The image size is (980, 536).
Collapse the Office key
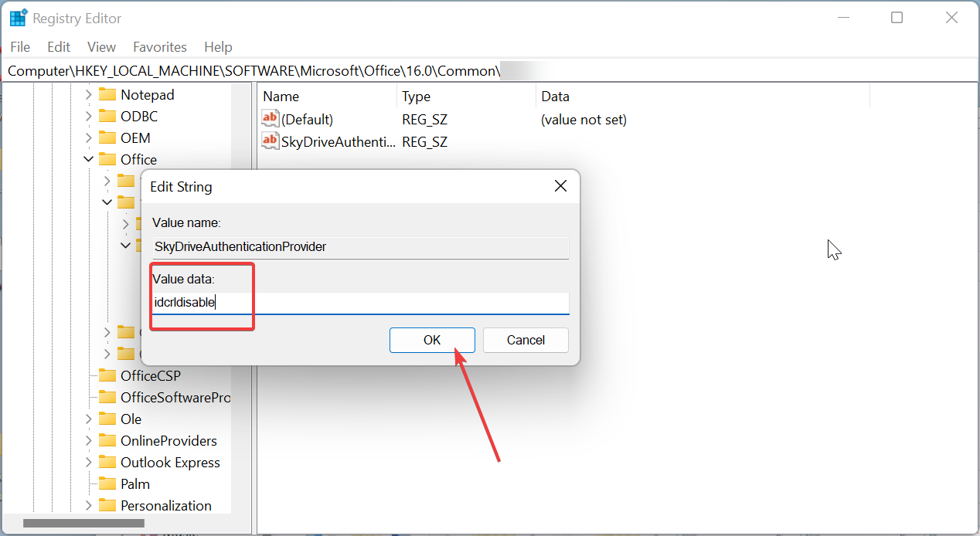click(x=88, y=160)
